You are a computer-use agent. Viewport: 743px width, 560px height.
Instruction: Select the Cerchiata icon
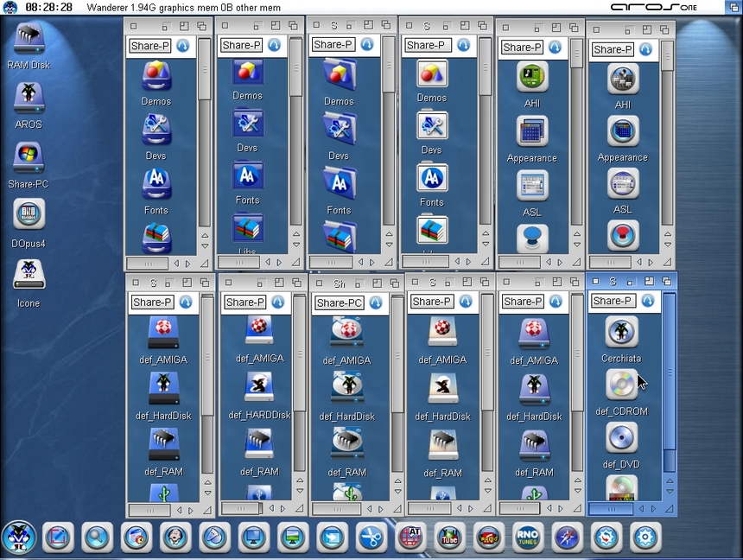621,333
